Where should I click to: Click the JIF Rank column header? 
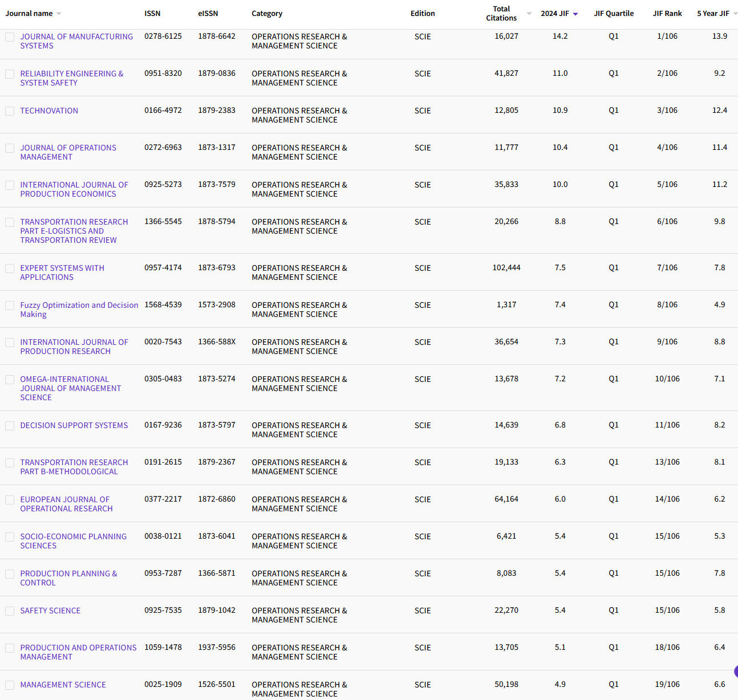(x=667, y=13)
